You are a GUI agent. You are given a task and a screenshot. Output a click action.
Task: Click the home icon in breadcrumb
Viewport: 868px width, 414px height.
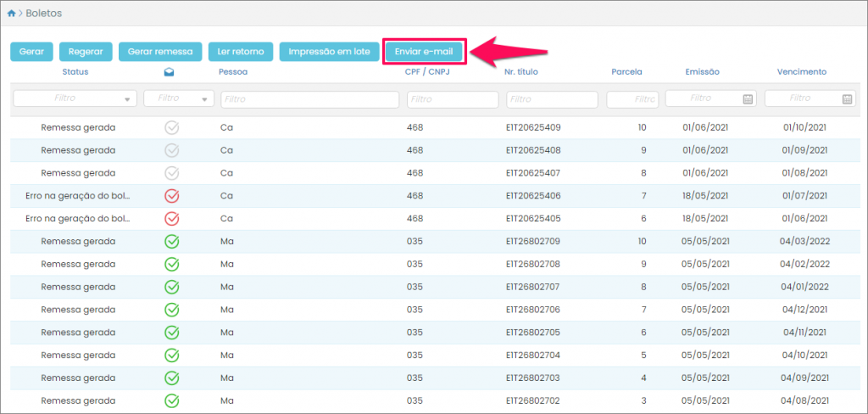[11, 14]
